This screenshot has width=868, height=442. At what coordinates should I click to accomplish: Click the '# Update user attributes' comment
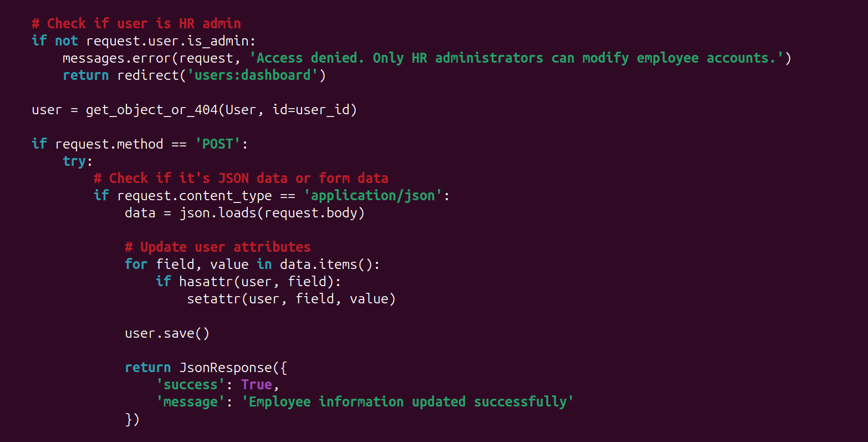tap(217, 247)
